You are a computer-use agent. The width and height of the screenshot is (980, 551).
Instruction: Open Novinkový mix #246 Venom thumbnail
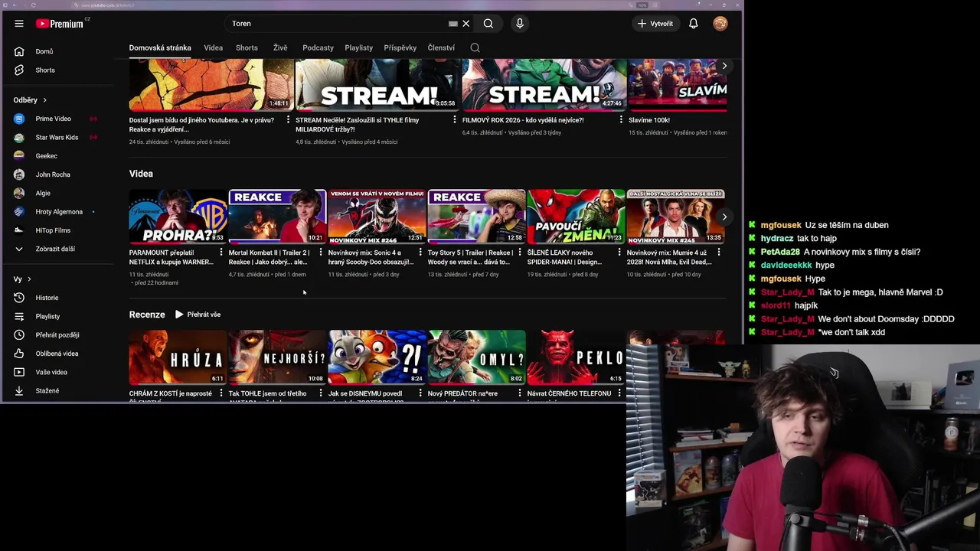377,217
